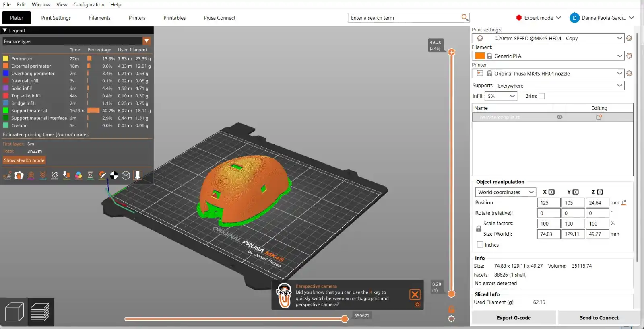Click the user avatar icon
The width and height of the screenshot is (644, 329).
[574, 18]
